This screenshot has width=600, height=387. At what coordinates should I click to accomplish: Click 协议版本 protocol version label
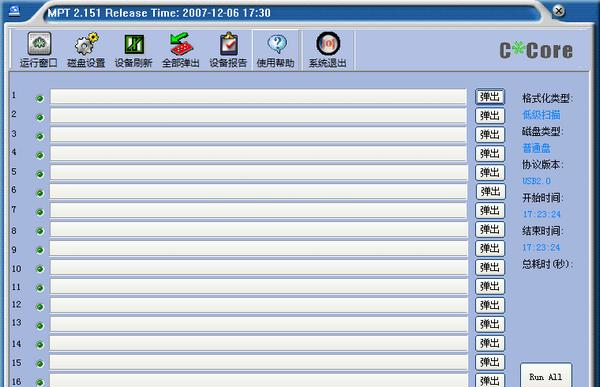[x=543, y=165]
